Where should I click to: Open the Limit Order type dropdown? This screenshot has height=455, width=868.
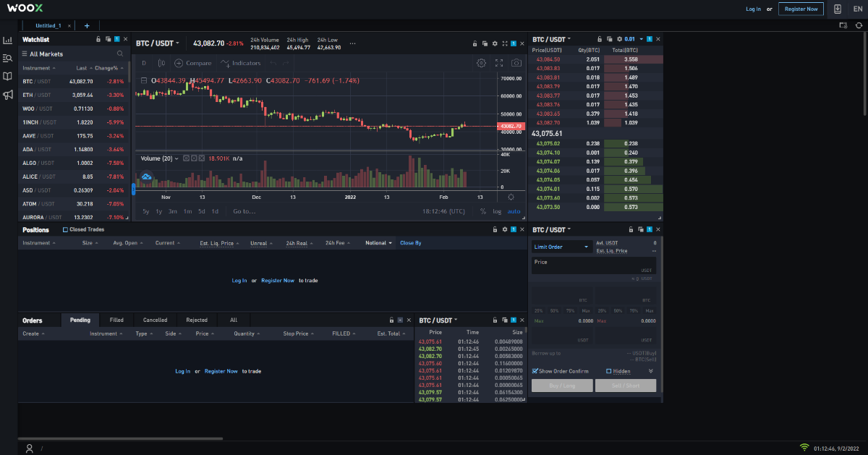click(x=561, y=247)
